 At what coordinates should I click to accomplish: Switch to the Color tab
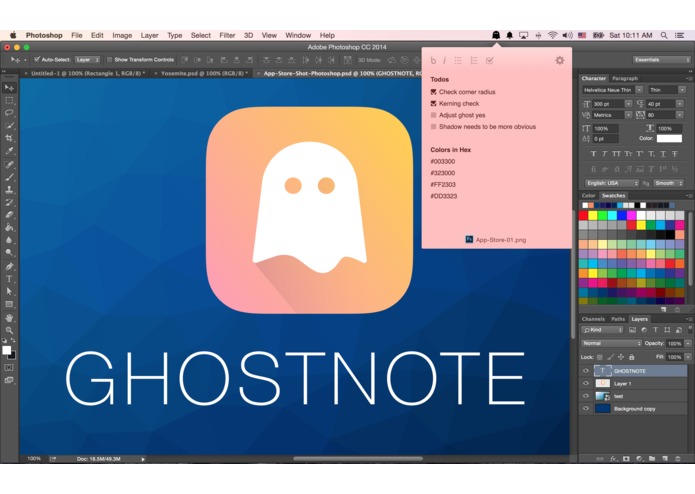[589, 195]
